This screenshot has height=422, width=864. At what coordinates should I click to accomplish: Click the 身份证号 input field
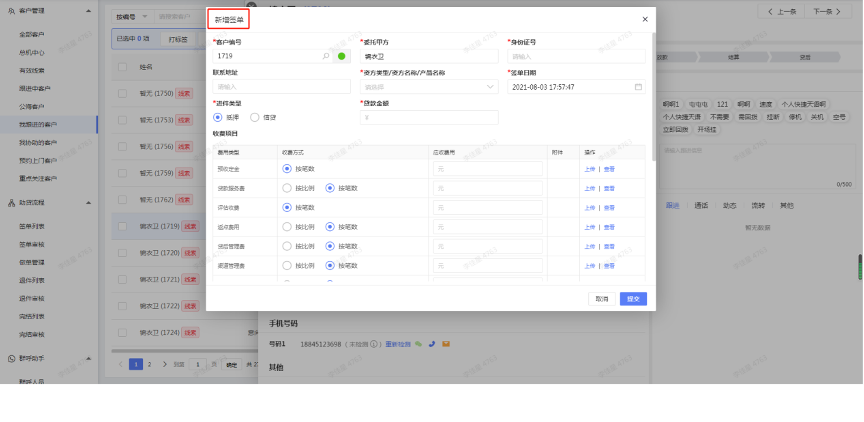[576, 56]
